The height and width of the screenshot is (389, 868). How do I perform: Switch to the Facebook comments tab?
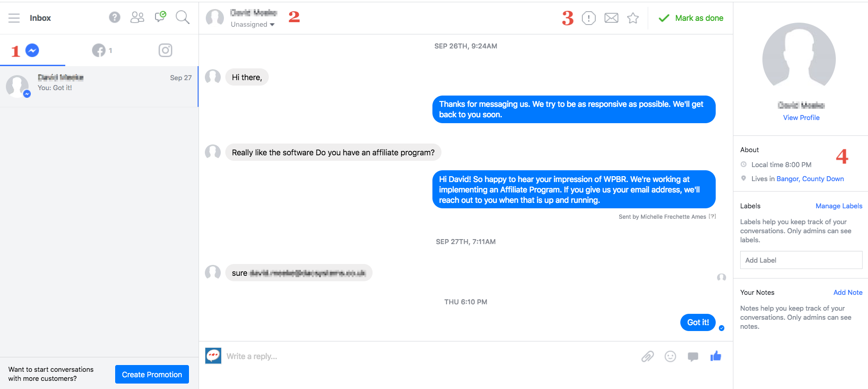(102, 50)
